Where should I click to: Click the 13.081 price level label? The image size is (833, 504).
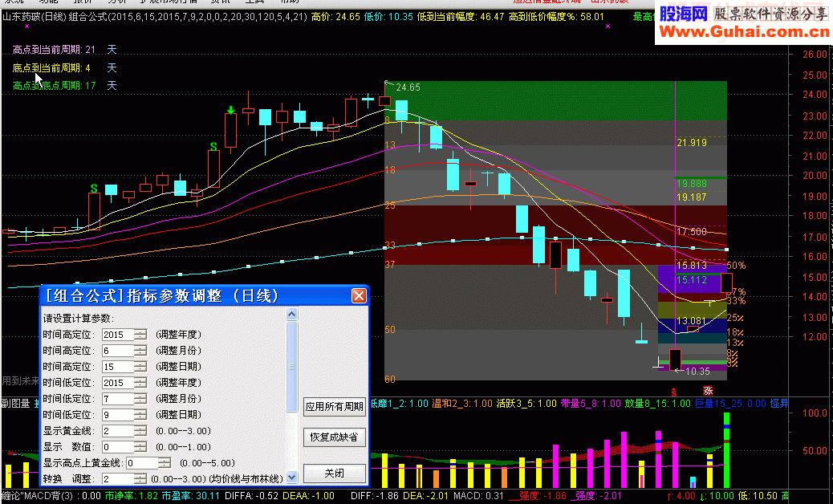692,321
